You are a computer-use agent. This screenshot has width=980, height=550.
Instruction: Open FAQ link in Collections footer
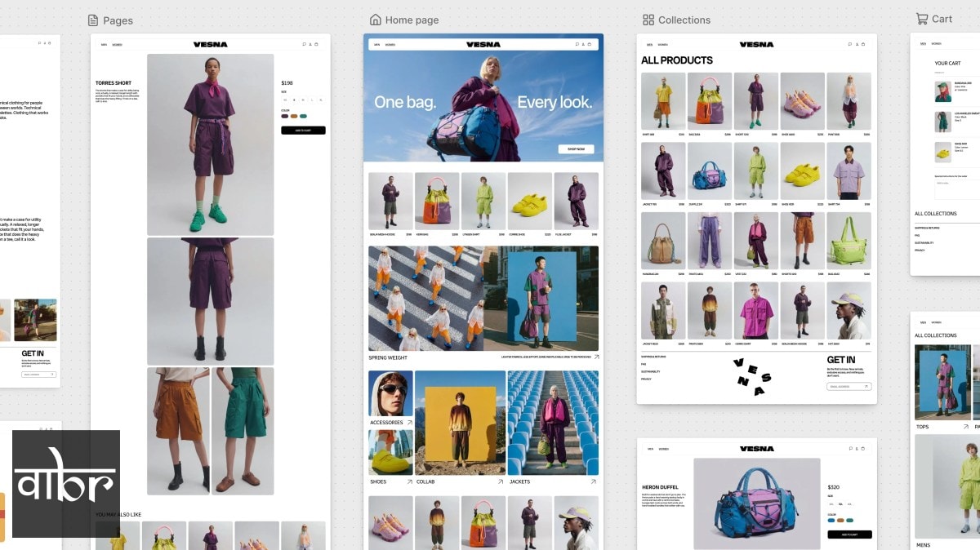point(644,364)
